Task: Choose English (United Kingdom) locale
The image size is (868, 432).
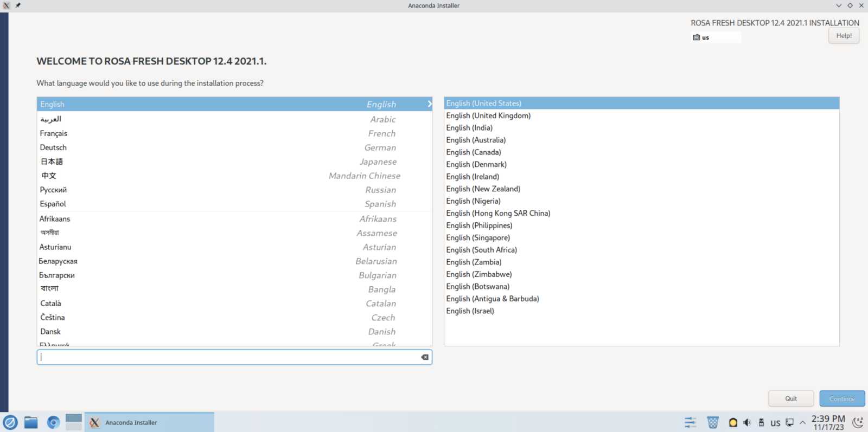Action: click(x=641, y=115)
